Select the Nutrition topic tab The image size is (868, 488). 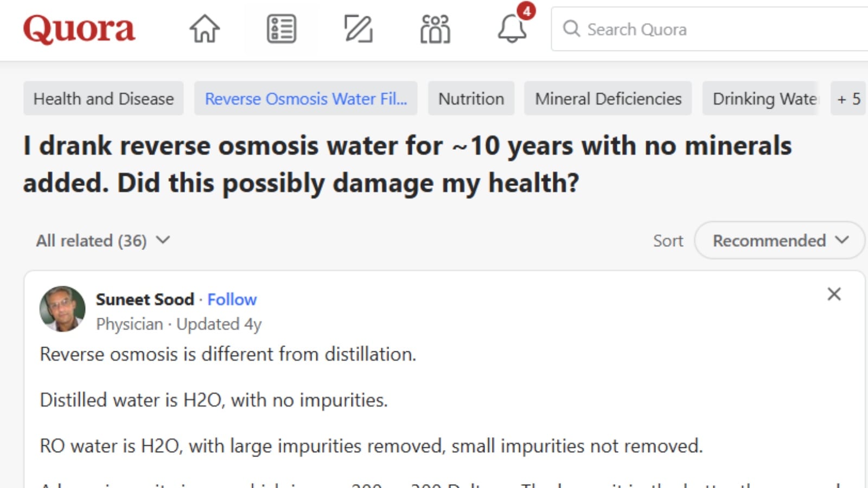[x=471, y=99]
